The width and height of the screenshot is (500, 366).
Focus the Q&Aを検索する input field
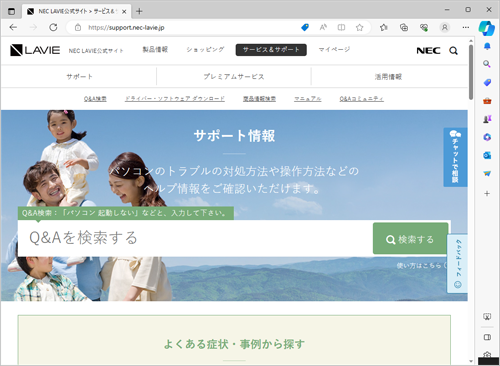(x=195, y=238)
